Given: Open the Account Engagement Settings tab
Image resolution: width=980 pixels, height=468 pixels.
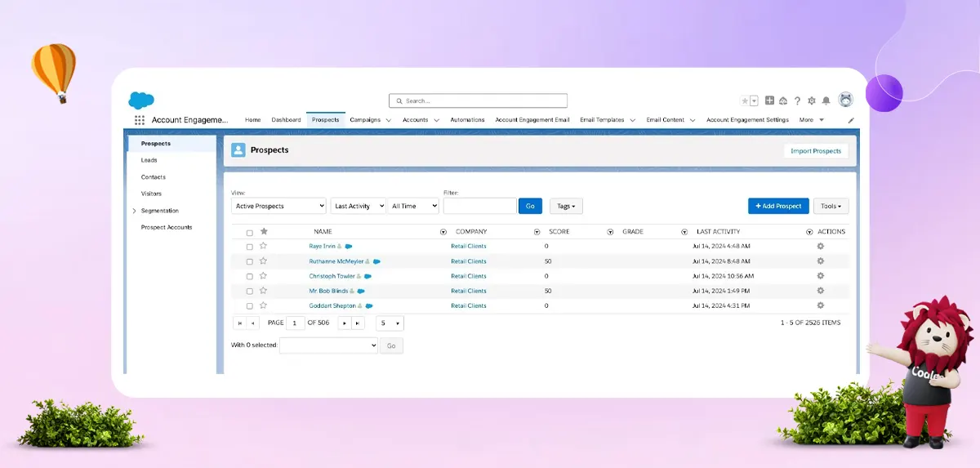Looking at the screenshot, I should pyautogui.click(x=747, y=120).
